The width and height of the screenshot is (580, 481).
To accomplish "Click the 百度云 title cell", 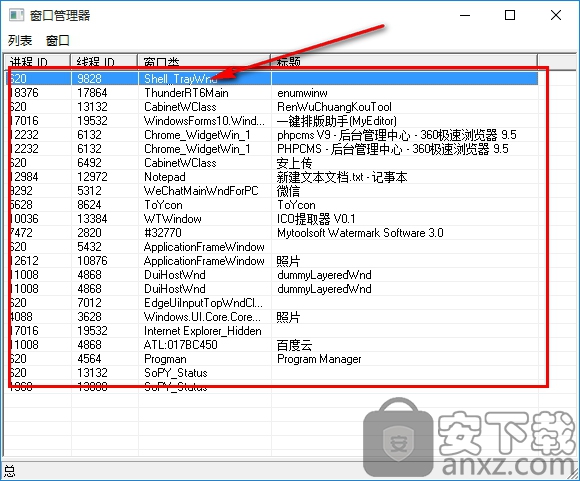I will point(294,345).
